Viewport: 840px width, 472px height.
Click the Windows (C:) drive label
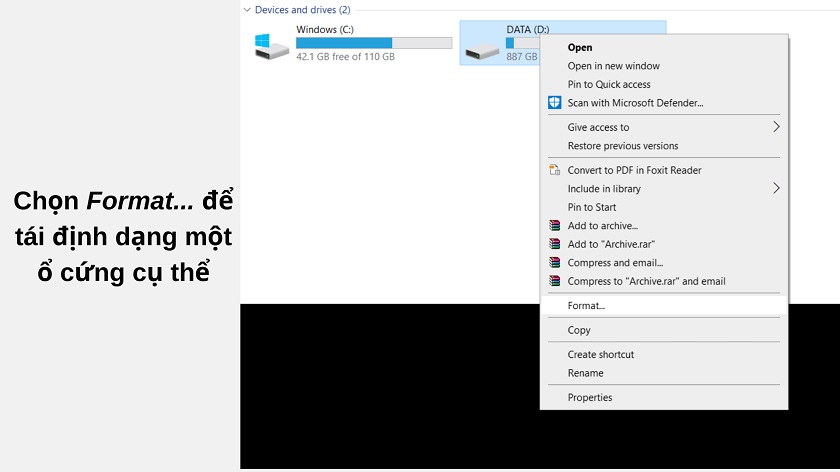[325, 29]
